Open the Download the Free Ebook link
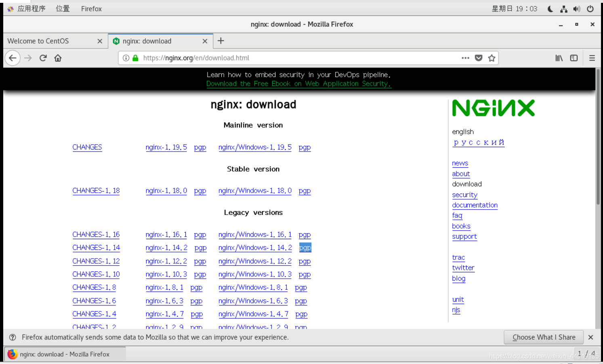 (298, 84)
